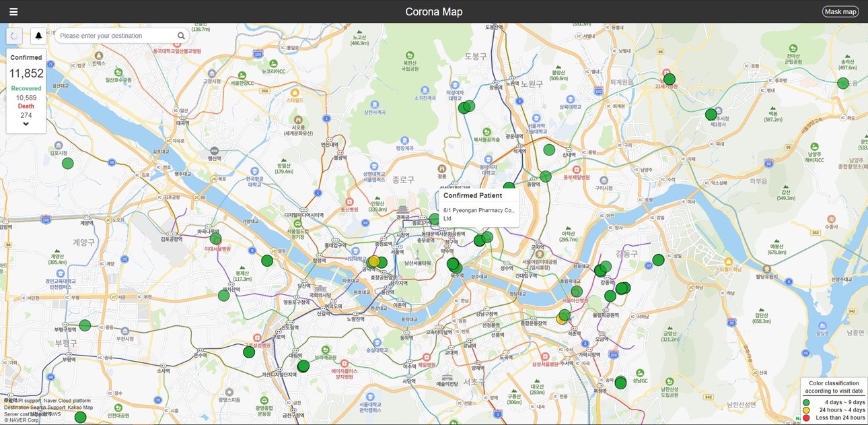
Task: Expand the Confirmed statistics panel chevron
Action: (26, 124)
